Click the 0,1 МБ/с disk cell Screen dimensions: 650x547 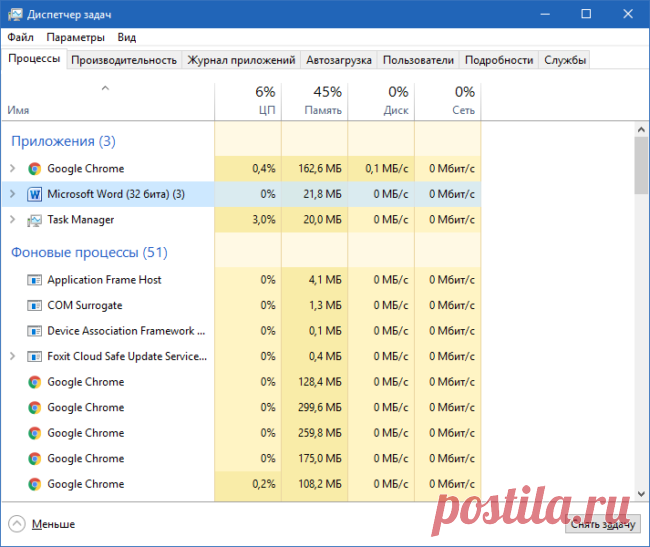pos(381,169)
